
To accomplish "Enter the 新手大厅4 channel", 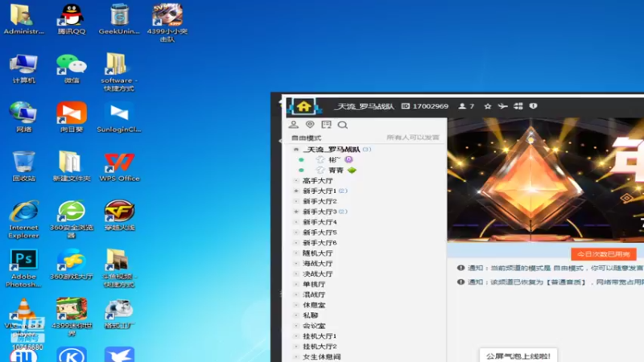I will (320, 222).
